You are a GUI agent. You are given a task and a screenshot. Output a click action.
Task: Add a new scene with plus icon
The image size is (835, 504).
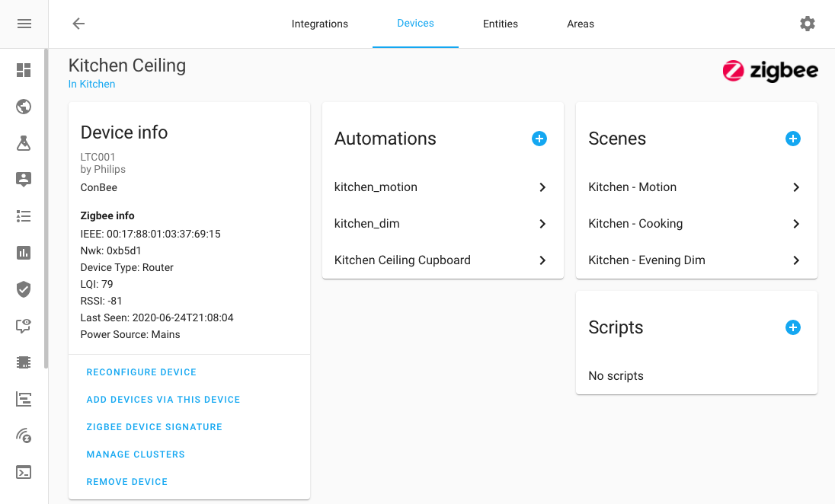793,139
